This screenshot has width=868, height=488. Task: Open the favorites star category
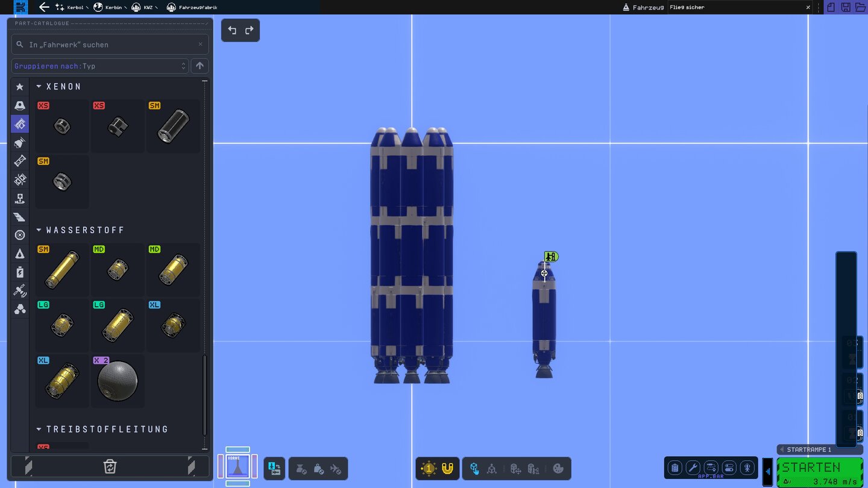(20, 87)
